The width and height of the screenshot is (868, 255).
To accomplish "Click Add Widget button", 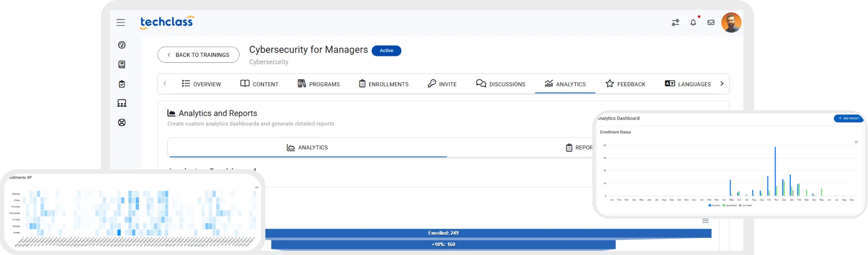I will (849, 118).
